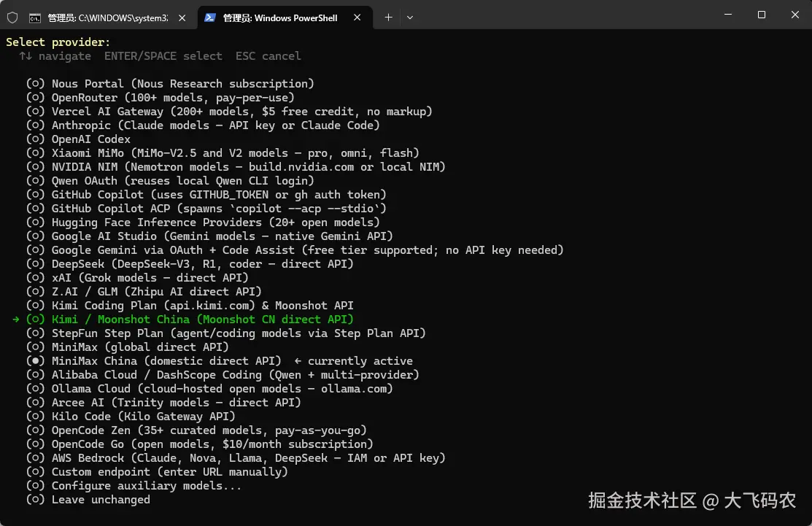Close the C:\WINDOWS\system32 tab
The image size is (812, 526).
(x=182, y=18)
